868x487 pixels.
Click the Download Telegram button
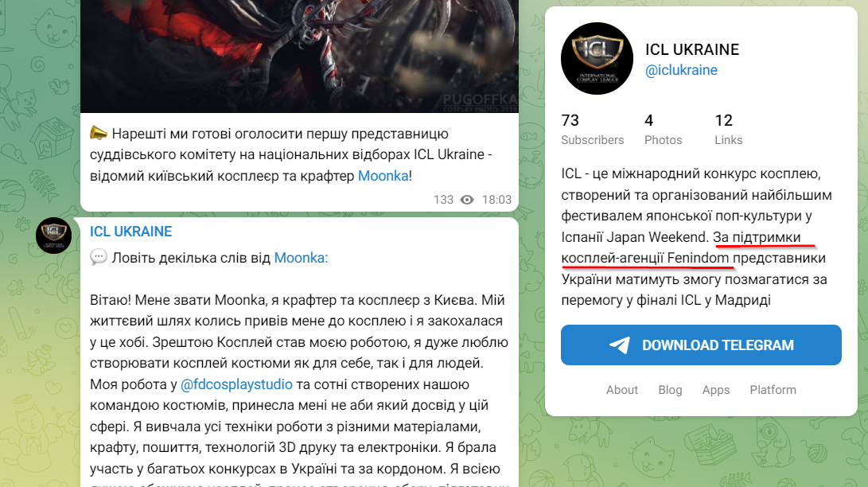(701, 345)
